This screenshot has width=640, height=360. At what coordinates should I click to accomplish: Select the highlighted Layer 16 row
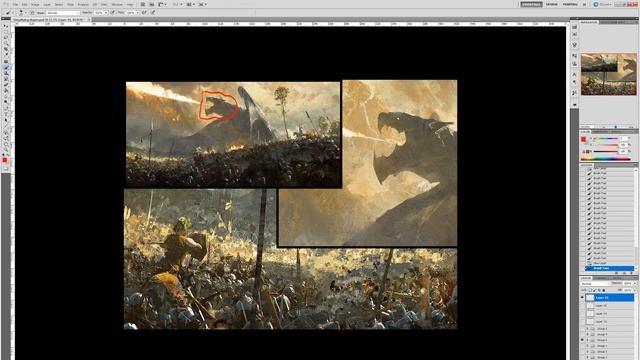[x=609, y=297]
